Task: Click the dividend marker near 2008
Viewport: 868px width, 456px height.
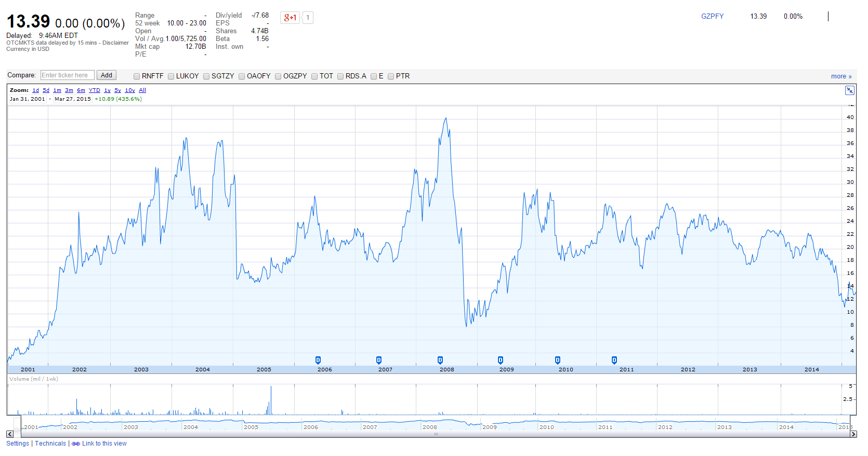Action: tap(440, 360)
